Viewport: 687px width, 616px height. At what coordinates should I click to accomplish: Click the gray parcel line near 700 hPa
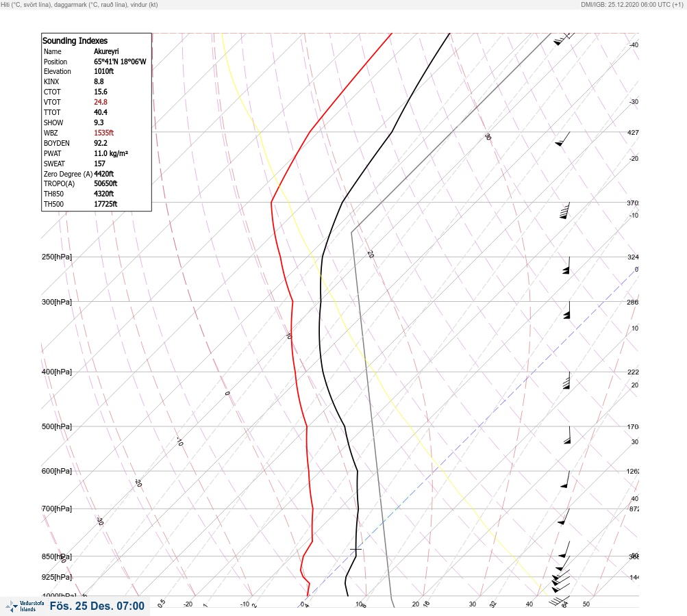coord(381,509)
